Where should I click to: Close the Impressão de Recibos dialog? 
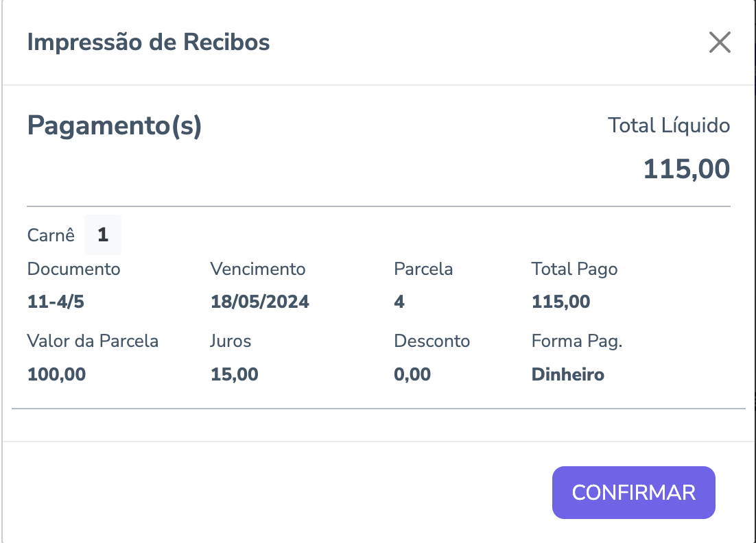pos(719,43)
